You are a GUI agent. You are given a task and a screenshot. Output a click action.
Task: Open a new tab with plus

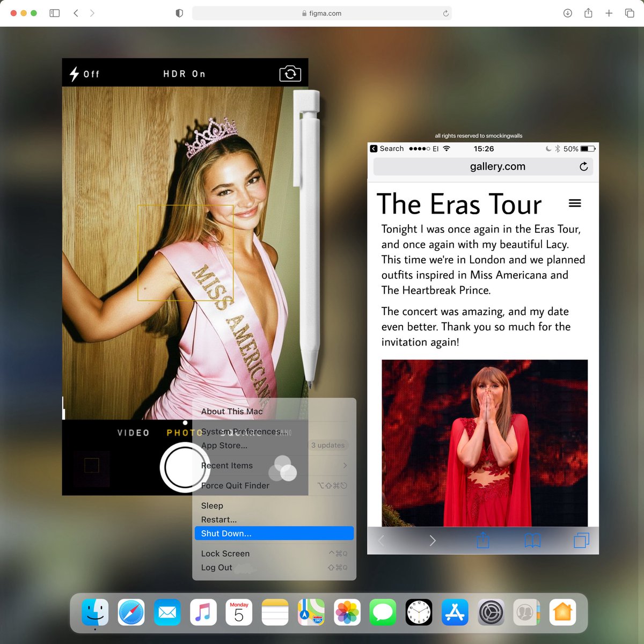pos(609,13)
